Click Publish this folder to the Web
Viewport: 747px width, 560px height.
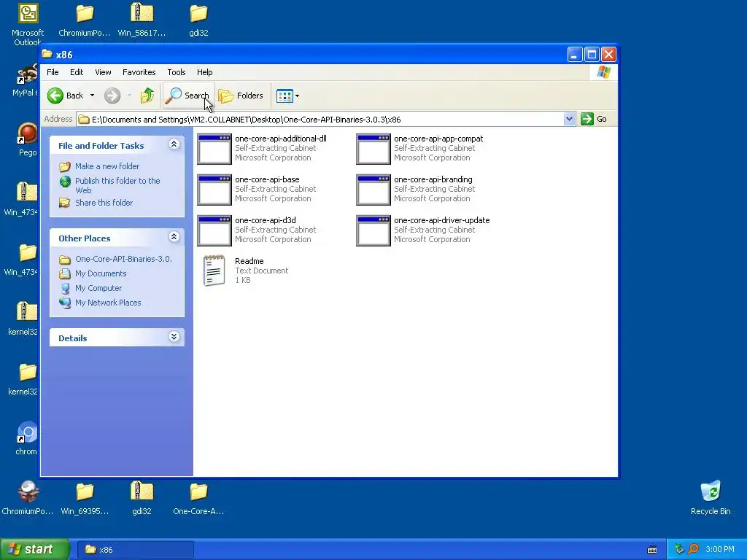click(x=117, y=185)
